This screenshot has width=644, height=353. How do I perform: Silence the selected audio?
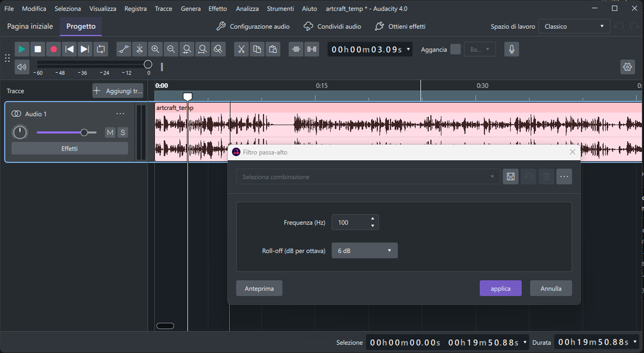(x=312, y=49)
